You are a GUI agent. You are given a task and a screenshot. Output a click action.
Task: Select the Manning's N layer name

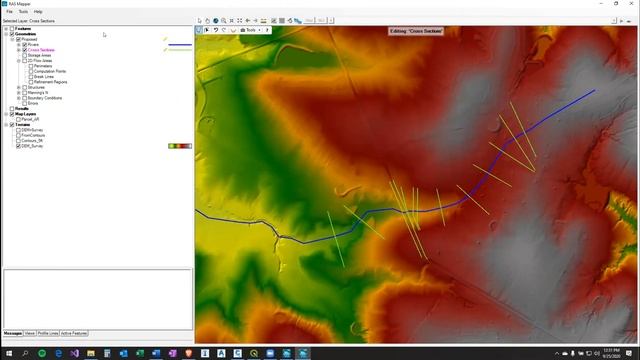pyautogui.click(x=38, y=93)
